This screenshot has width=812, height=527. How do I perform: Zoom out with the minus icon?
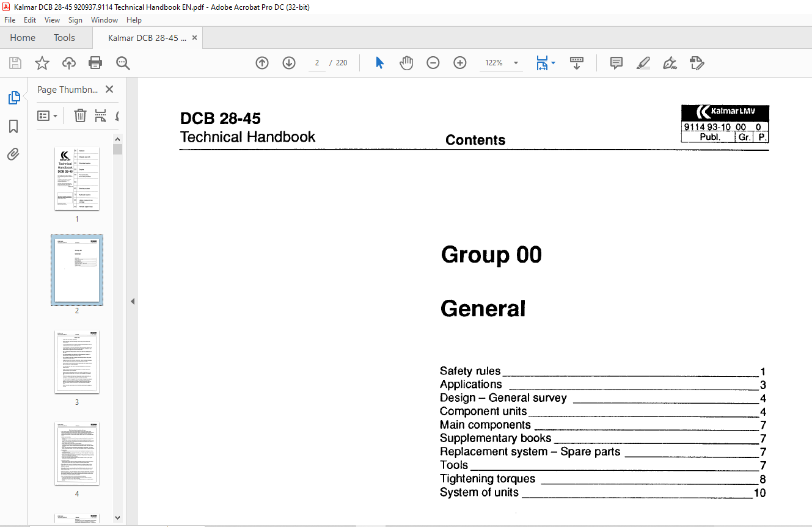433,63
